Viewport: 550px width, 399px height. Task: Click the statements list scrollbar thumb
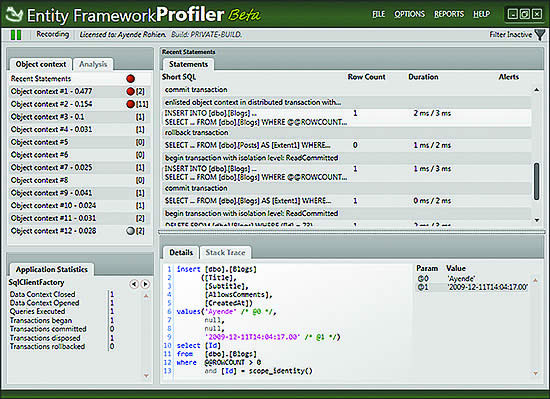coord(536,181)
